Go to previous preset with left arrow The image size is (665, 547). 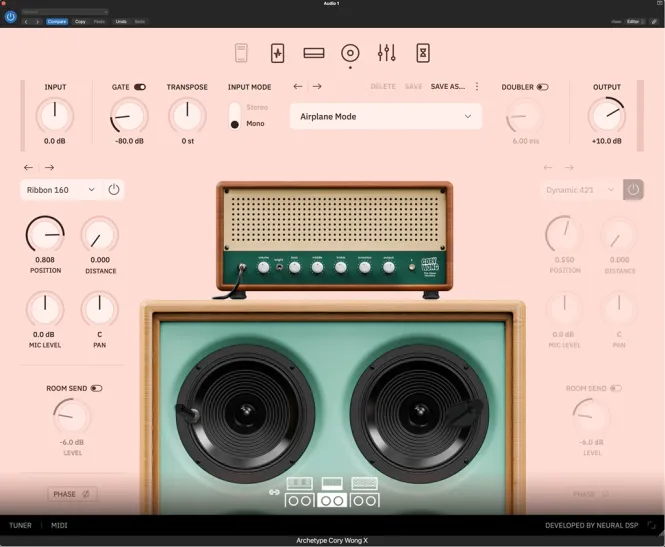[x=298, y=87]
